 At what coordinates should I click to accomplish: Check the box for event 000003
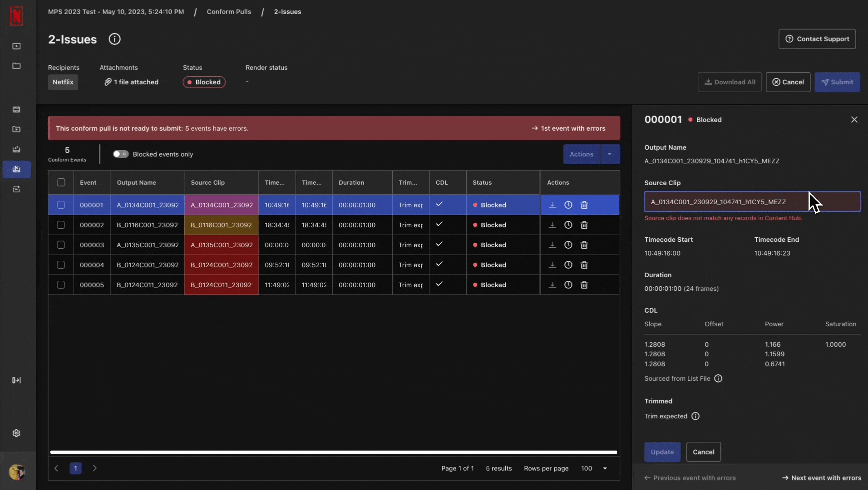click(x=61, y=245)
